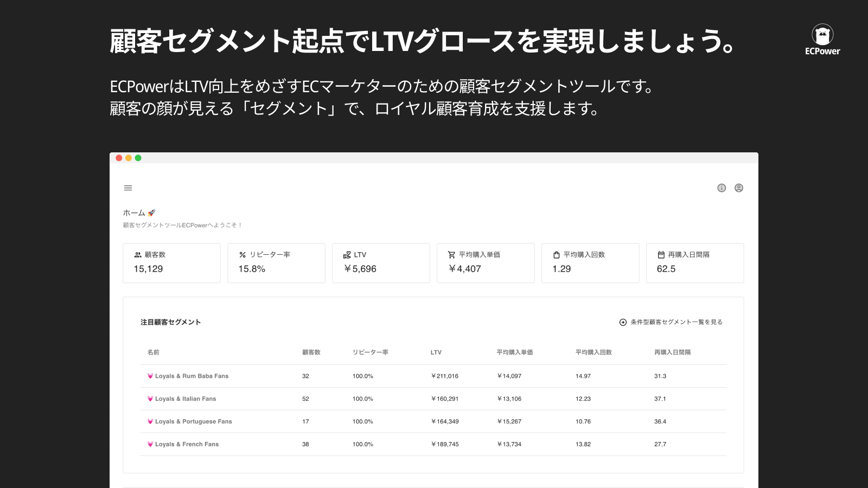The image size is (868, 488).
Task: Click the 平均購入単価 cell ￥13,734
Action: [509, 444]
